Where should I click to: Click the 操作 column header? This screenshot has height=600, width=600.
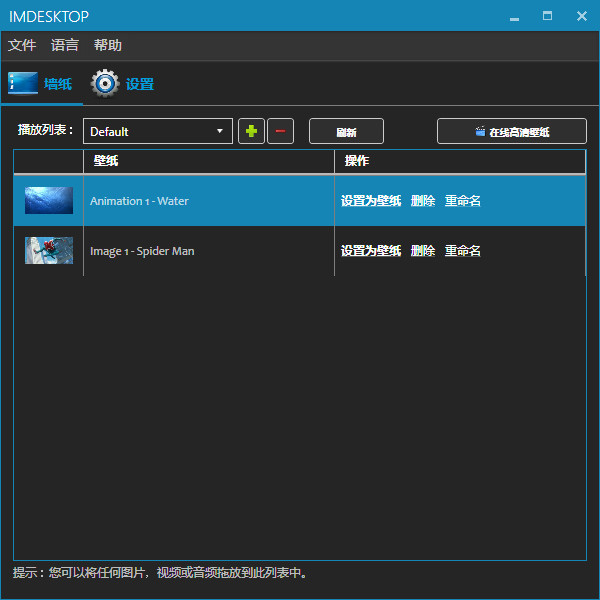pos(460,161)
